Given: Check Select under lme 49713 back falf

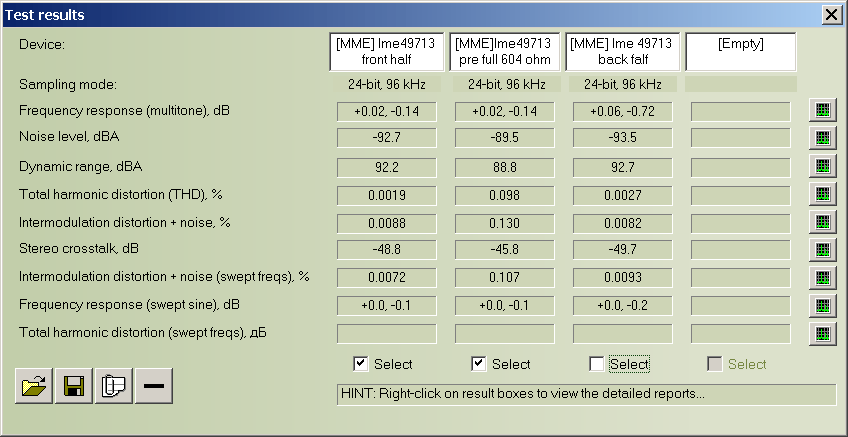Looking at the screenshot, I should click(x=597, y=364).
